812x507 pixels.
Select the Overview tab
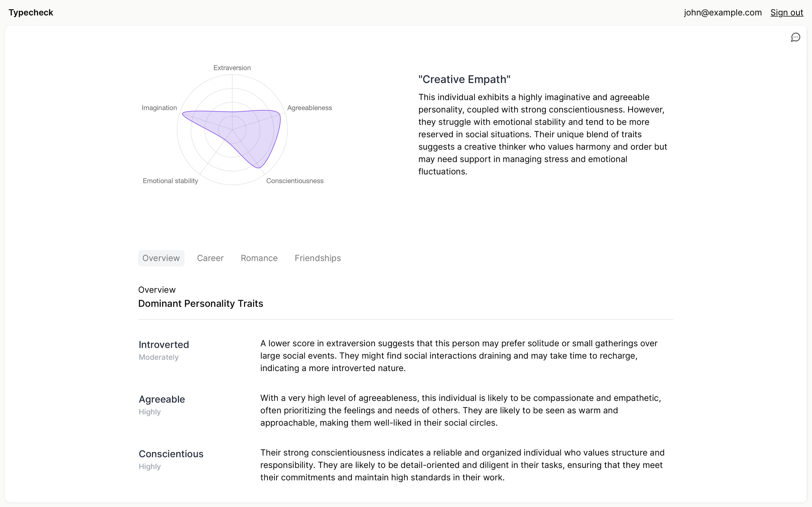click(161, 258)
